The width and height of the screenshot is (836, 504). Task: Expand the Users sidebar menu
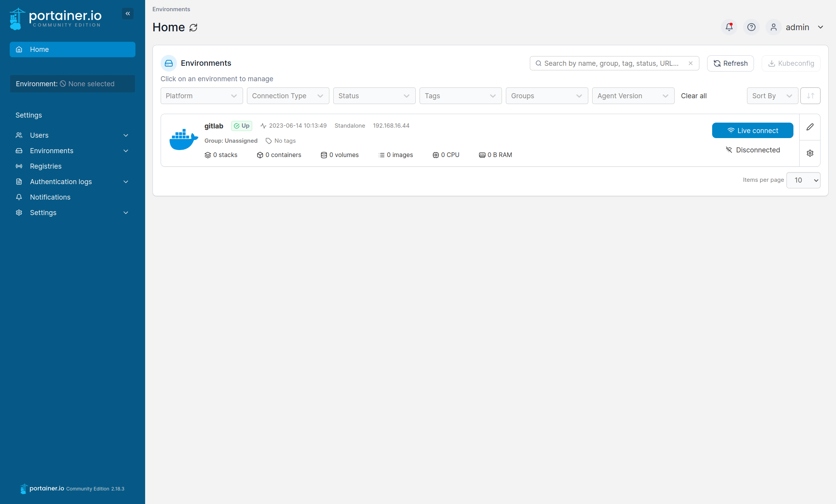coord(72,135)
